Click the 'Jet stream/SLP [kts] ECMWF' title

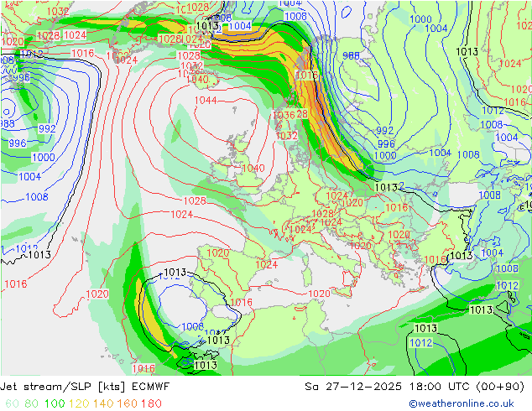point(85,387)
